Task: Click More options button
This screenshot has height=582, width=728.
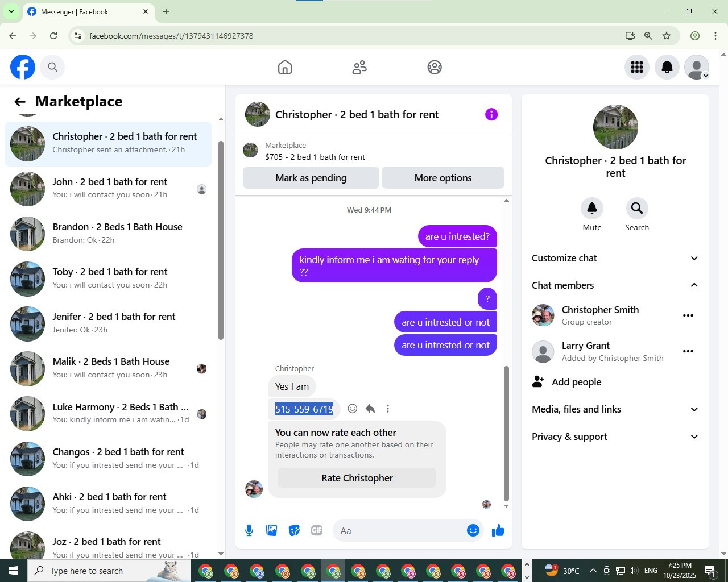Action: click(443, 178)
